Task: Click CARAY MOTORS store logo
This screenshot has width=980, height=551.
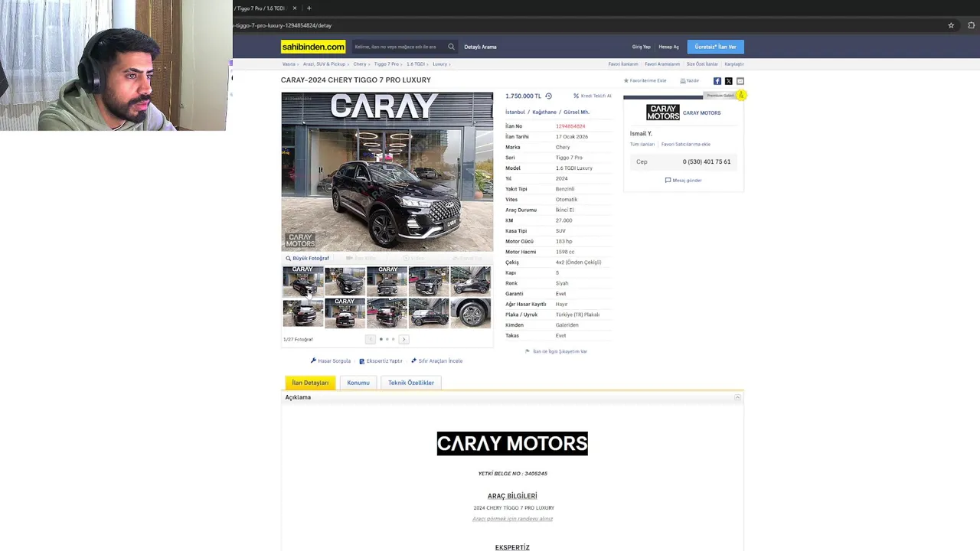Action: click(663, 112)
